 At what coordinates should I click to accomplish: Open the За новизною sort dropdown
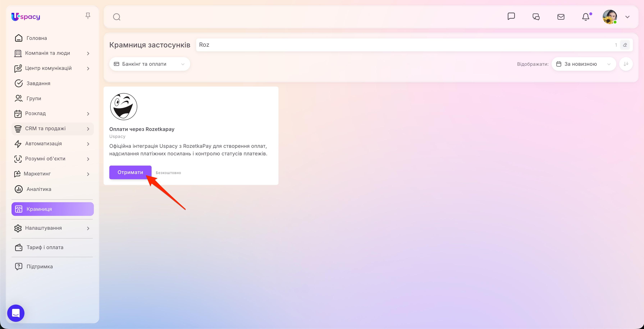[x=584, y=64]
